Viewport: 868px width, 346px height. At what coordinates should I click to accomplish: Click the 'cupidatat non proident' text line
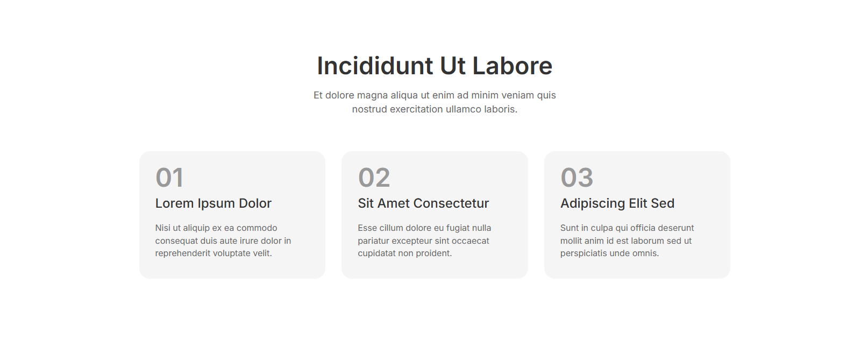405,253
